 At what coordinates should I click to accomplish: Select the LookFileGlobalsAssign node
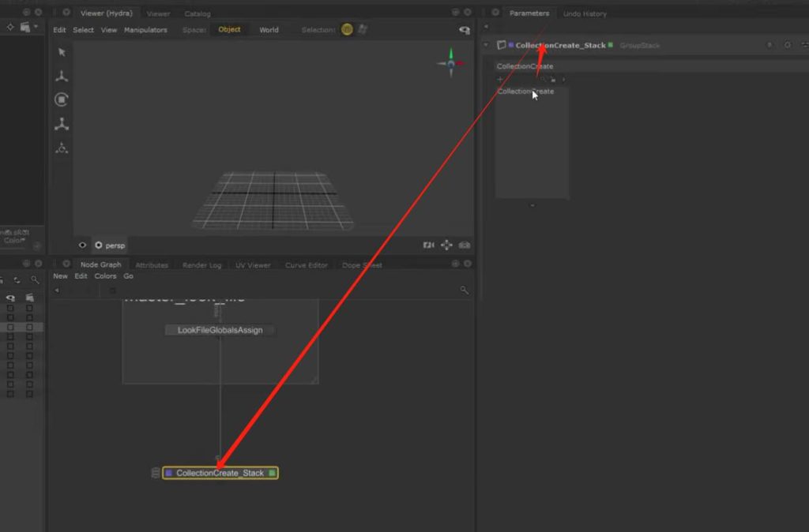[x=220, y=330]
